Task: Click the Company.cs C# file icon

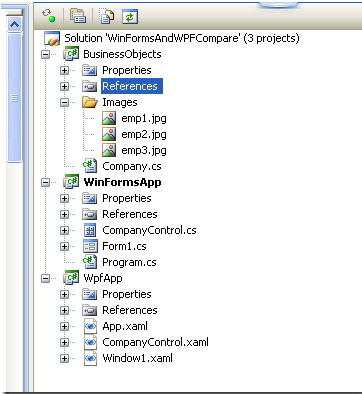Action: 90,166
